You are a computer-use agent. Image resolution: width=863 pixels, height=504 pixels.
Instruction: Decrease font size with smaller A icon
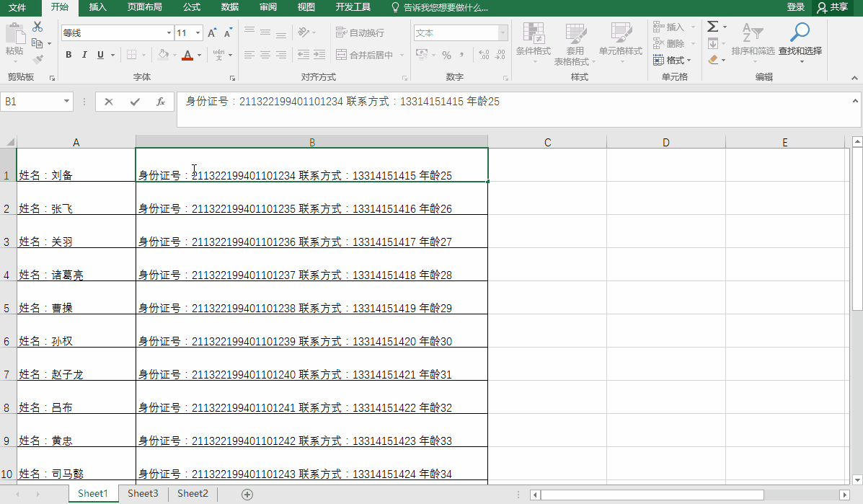pos(227,33)
